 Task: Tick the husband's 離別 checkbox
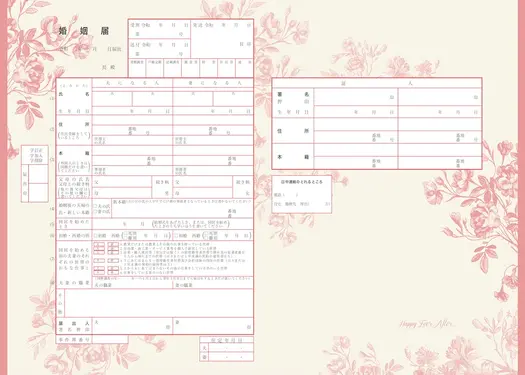[125, 238]
